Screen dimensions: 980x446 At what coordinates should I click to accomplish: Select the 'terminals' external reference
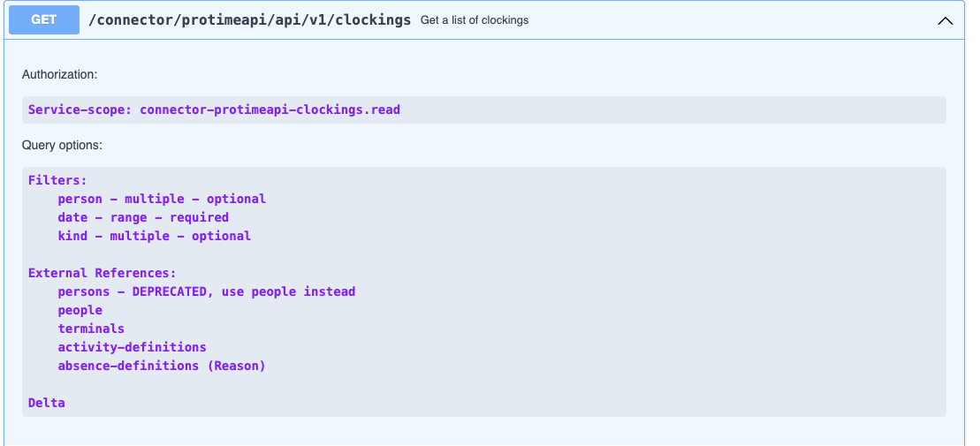point(91,329)
